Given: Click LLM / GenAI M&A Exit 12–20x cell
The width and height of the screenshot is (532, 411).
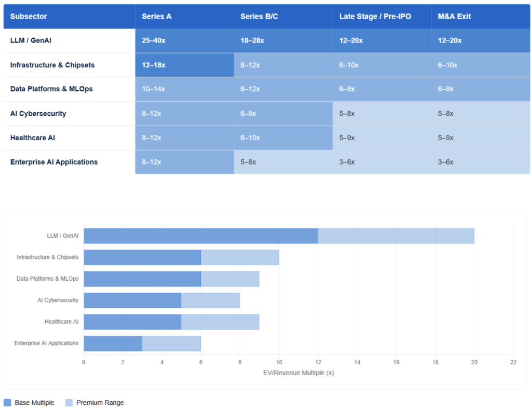Looking at the screenshot, I should click(x=481, y=40).
